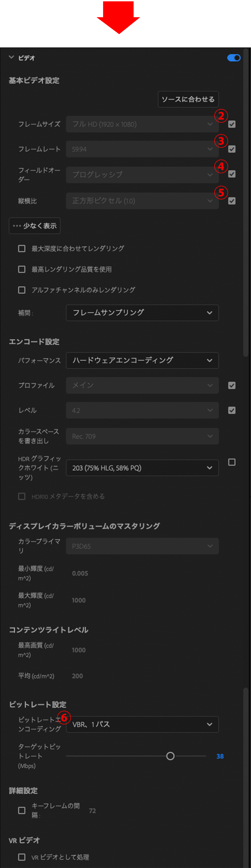This screenshot has height=868, width=251.
Task: Uncheck the フレームサイズ match-source checkbox
Action: (232, 124)
